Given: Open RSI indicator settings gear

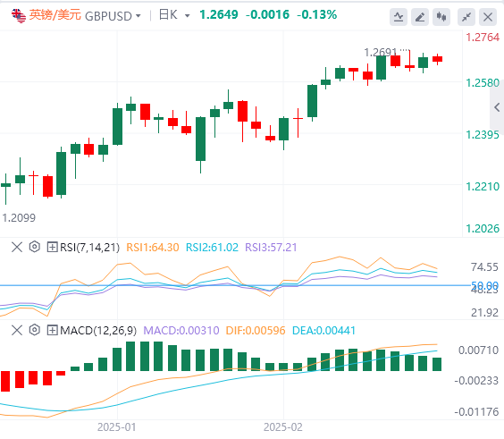Looking at the screenshot, I should pos(34,247).
